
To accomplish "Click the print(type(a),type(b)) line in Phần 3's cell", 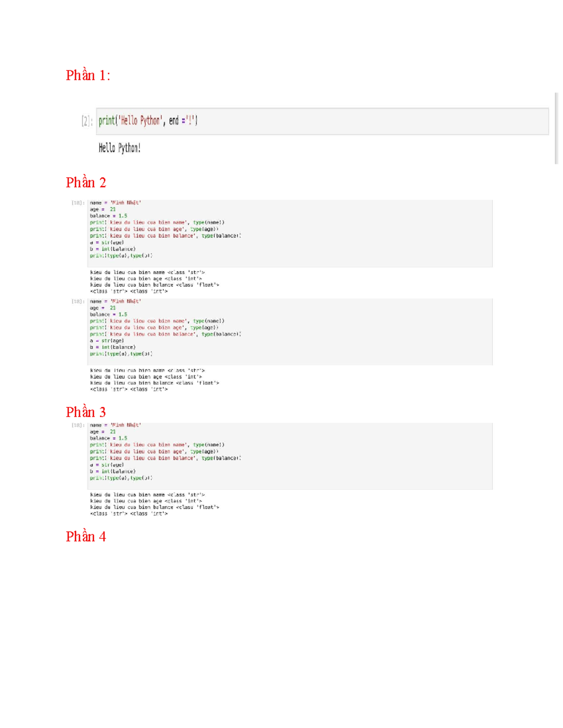I will [x=121, y=478].
